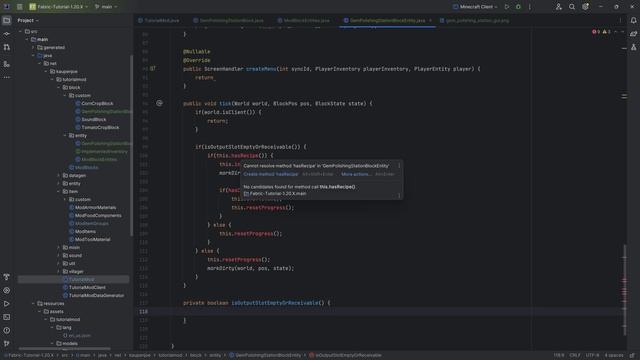Close the GemPolishingStationBlockEntity.java tab
The width and height of the screenshot is (640, 360).
click(430, 20)
